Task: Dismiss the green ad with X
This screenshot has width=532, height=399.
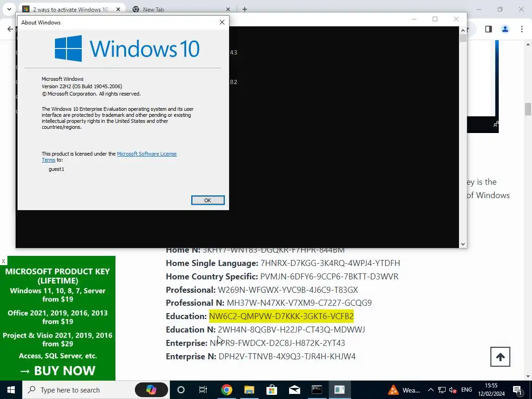Action: (3, 261)
